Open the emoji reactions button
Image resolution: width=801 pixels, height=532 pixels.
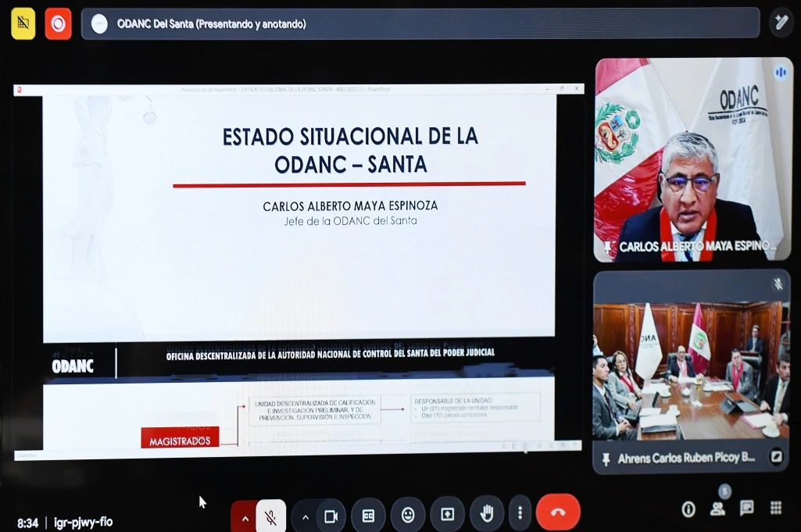point(408,515)
